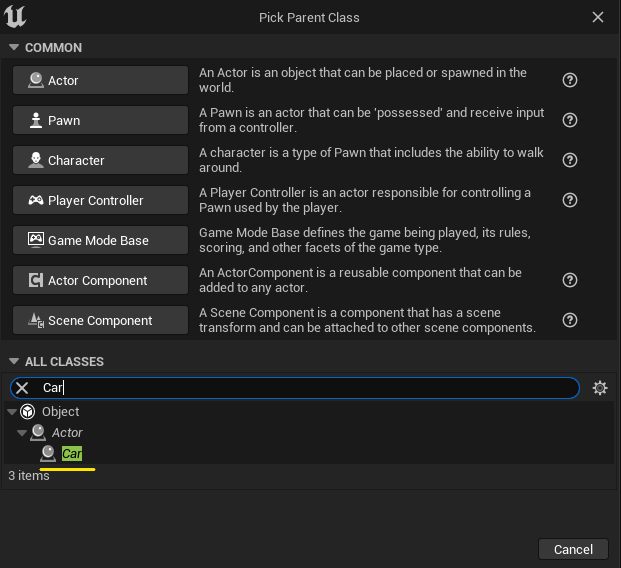This screenshot has height=568, width=621.
Task: Click the Unreal Engine logo icon
Action: coord(18,17)
